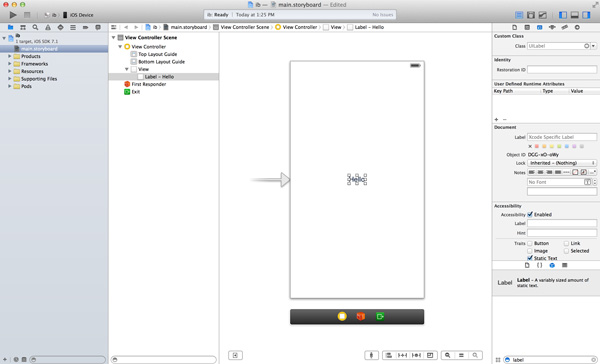Screen dimensions: 600x364
Task: Uncheck the Static Text trait
Action: pyautogui.click(x=530, y=258)
